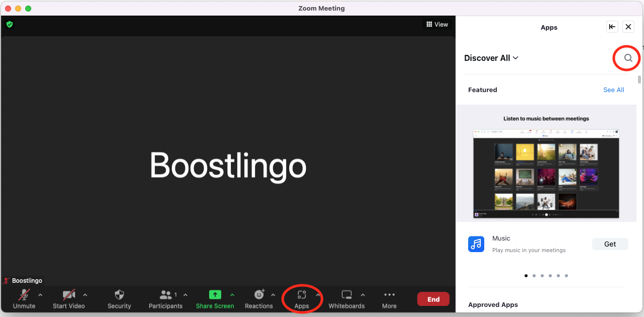Open the Whiteboards toolbar icon
The height and width of the screenshot is (317, 644).
click(x=347, y=295)
